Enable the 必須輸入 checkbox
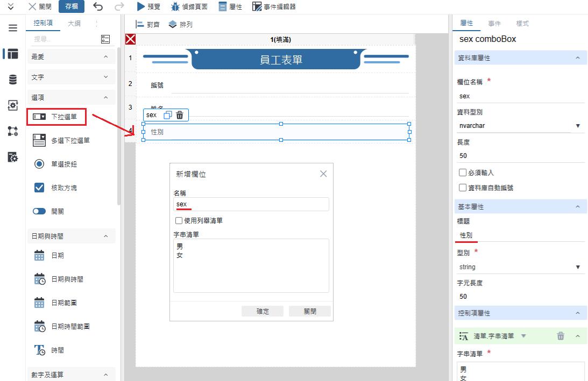This screenshot has width=588, height=381. pos(463,172)
